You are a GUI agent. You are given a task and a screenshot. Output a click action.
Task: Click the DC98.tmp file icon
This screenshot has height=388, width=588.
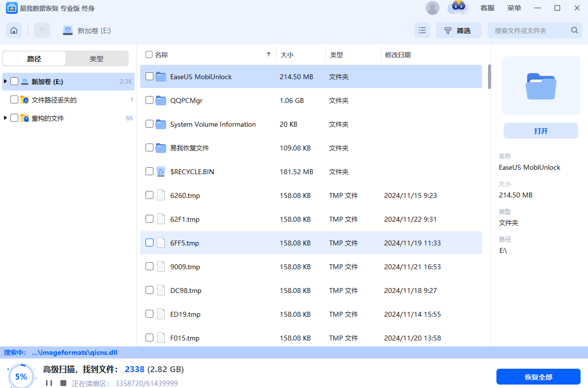pyautogui.click(x=161, y=290)
